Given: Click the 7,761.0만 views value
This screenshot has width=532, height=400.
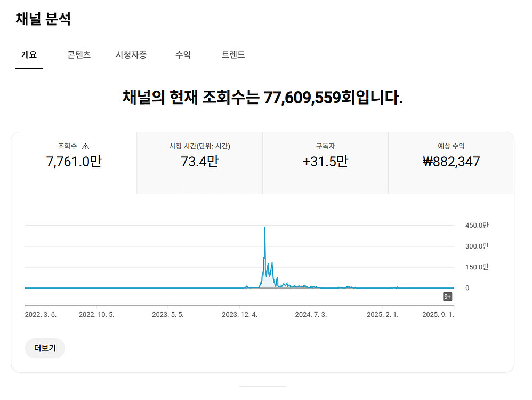Looking at the screenshot, I should pos(74,162).
